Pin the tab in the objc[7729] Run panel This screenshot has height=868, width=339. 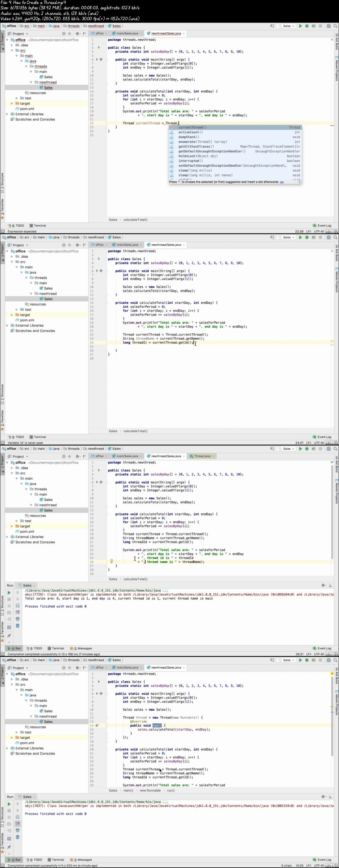point(9,635)
